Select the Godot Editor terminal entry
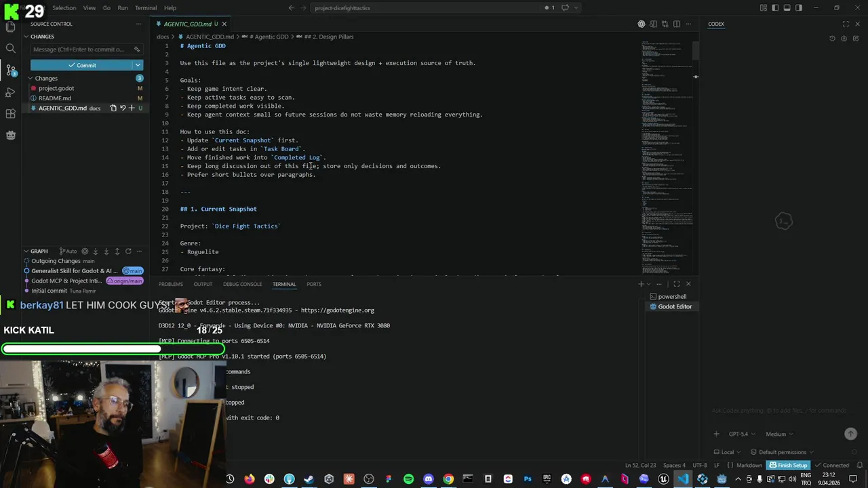 point(671,307)
